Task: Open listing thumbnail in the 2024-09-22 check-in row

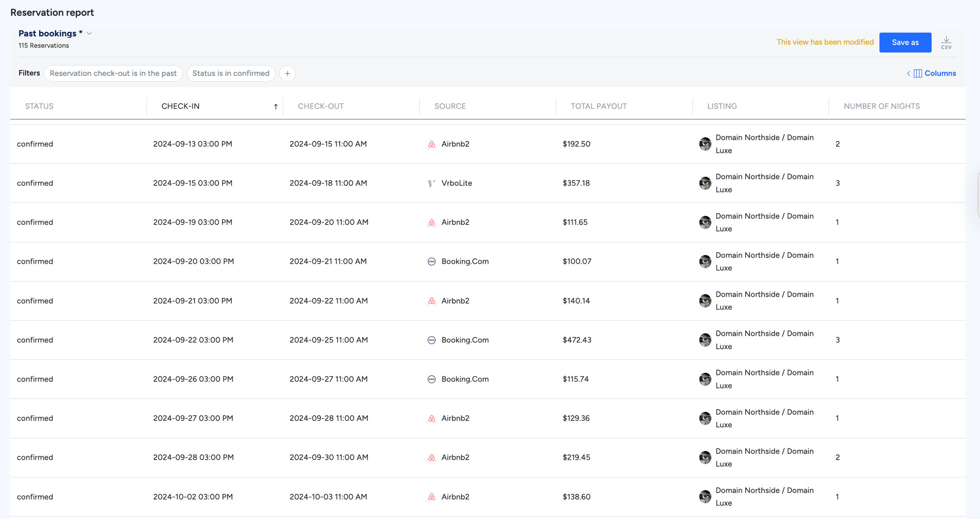Action: [705, 340]
